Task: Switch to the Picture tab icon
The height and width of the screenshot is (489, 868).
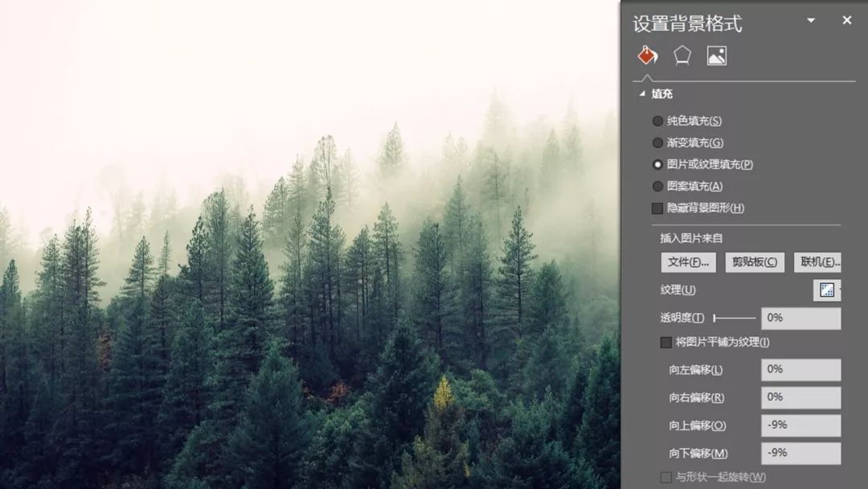Action: (717, 55)
